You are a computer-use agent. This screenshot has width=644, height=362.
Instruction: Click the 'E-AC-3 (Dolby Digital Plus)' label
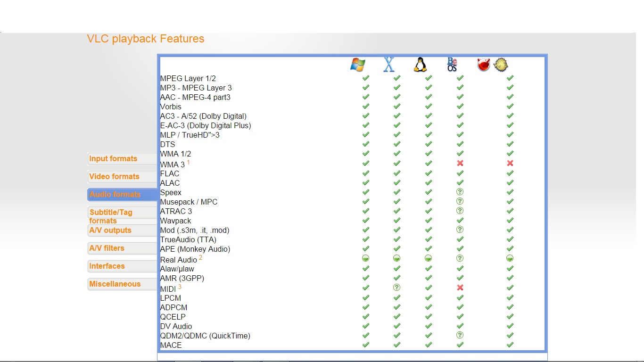coord(206,126)
